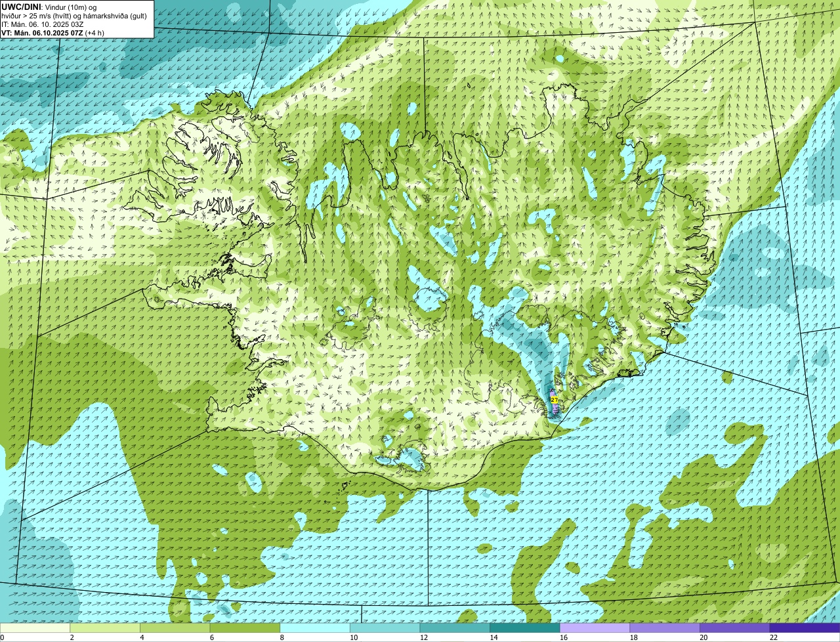Select the 20–22 m/s purple legend swatch

pyautogui.click(x=735, y=628)
